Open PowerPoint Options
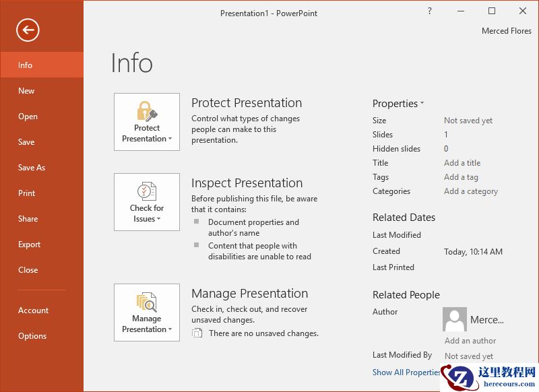Viewport: 539px width, 392px height. tap(42, 336)
